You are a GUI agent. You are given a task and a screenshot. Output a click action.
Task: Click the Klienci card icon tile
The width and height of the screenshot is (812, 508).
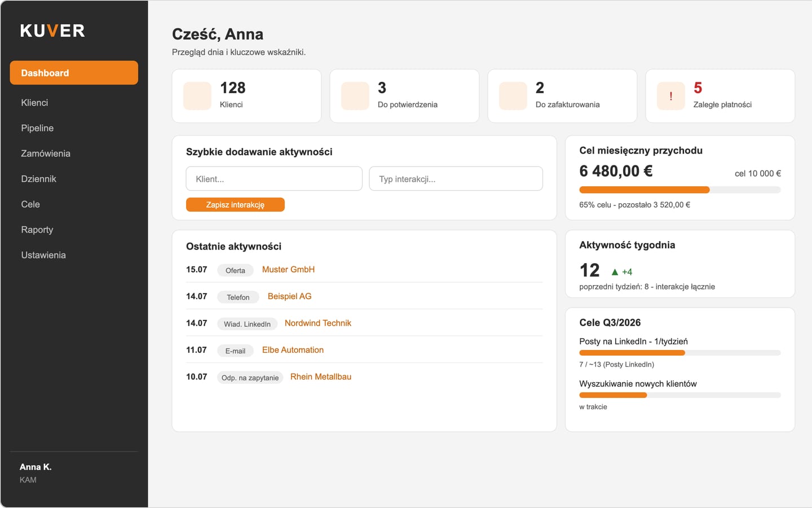[x=197, y=95]
